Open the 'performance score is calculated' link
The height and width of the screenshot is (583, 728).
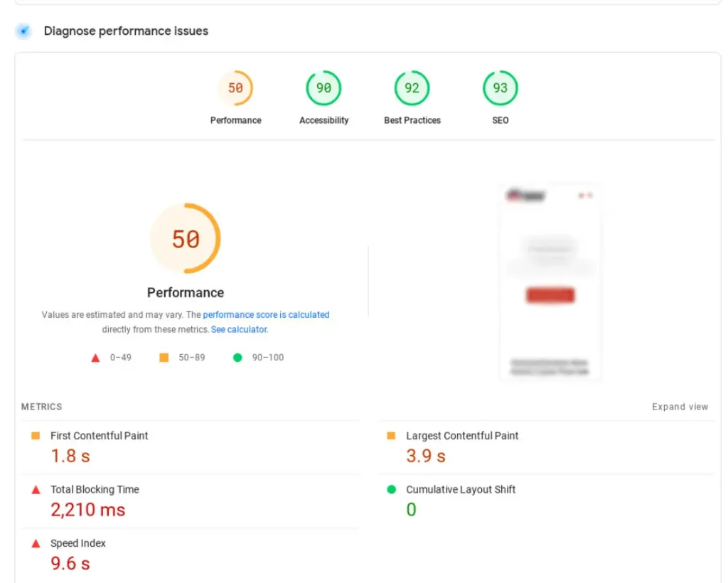tap(266, 314)
